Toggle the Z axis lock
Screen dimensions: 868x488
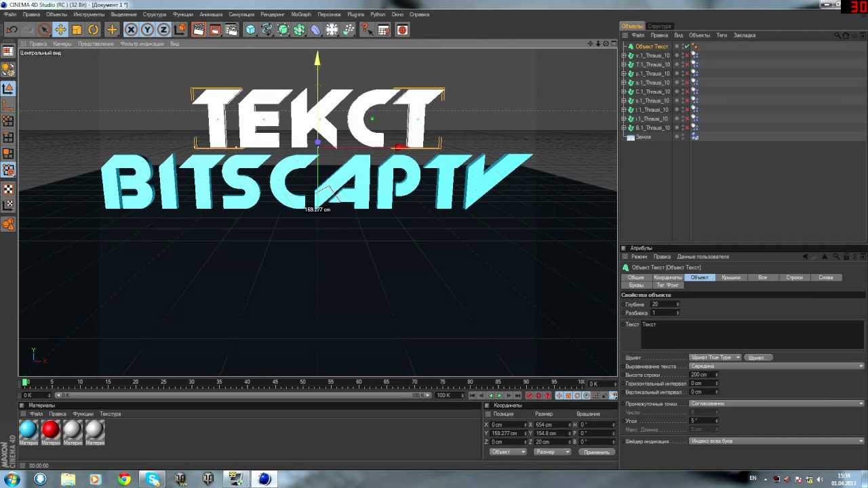click(x=163, y=30)
